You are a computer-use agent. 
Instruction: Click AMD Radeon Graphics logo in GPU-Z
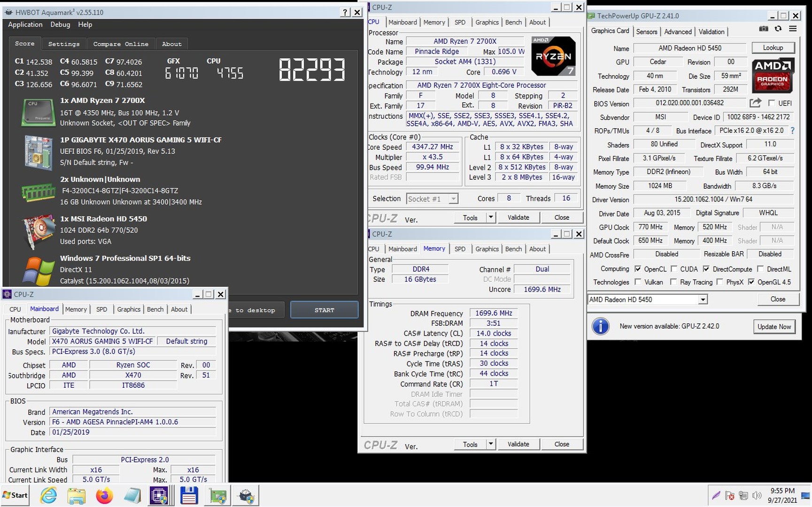pyautogui.click(x=773, y=75)
